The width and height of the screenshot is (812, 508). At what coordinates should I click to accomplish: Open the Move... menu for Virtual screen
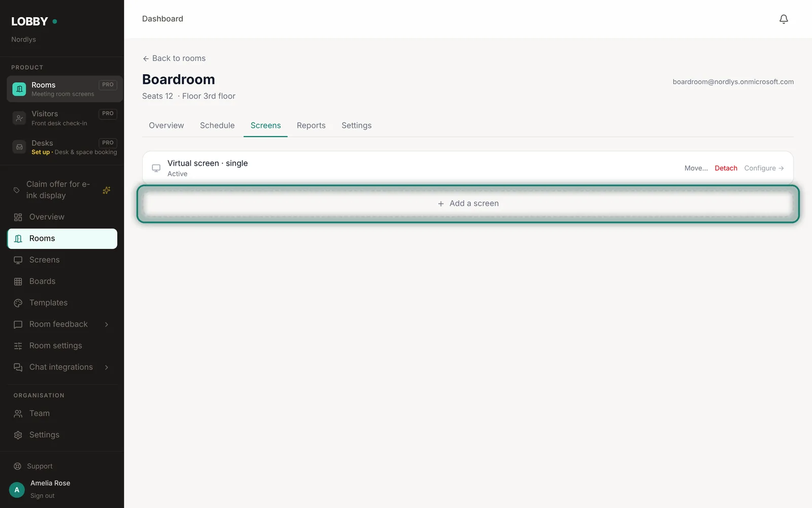(x=696, y=168)
